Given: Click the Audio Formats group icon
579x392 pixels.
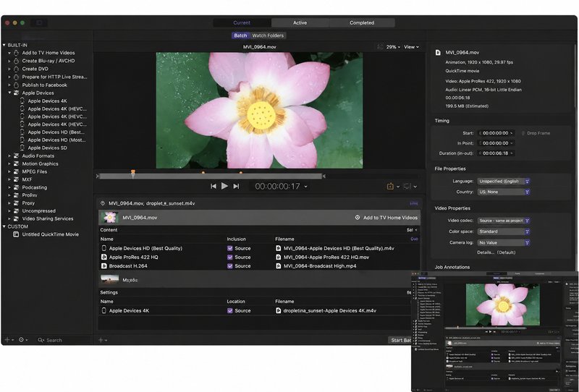Looking at the screenshot, I should click(x=16, y=155).
